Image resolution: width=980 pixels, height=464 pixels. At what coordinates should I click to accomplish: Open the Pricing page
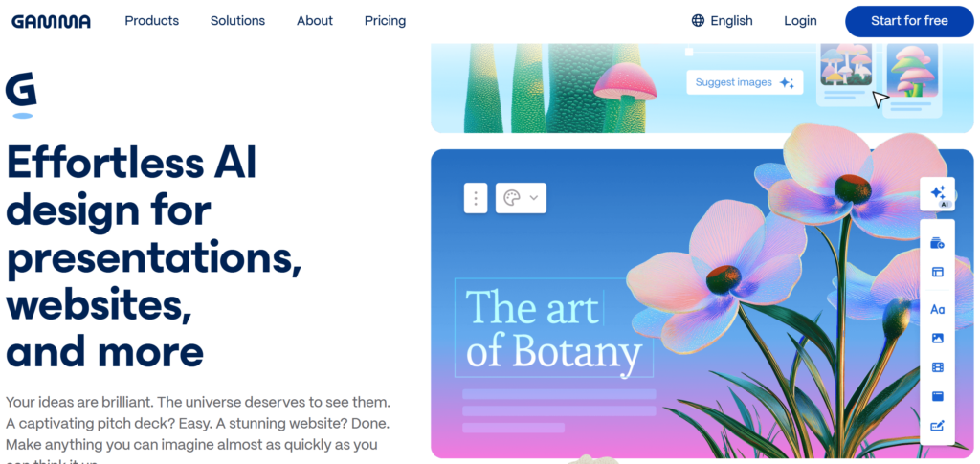pyautogui.click(x=385, y=20)
